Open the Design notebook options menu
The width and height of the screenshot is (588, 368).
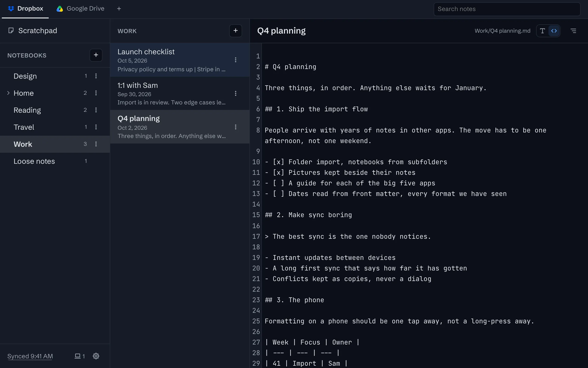click(96, 76)
